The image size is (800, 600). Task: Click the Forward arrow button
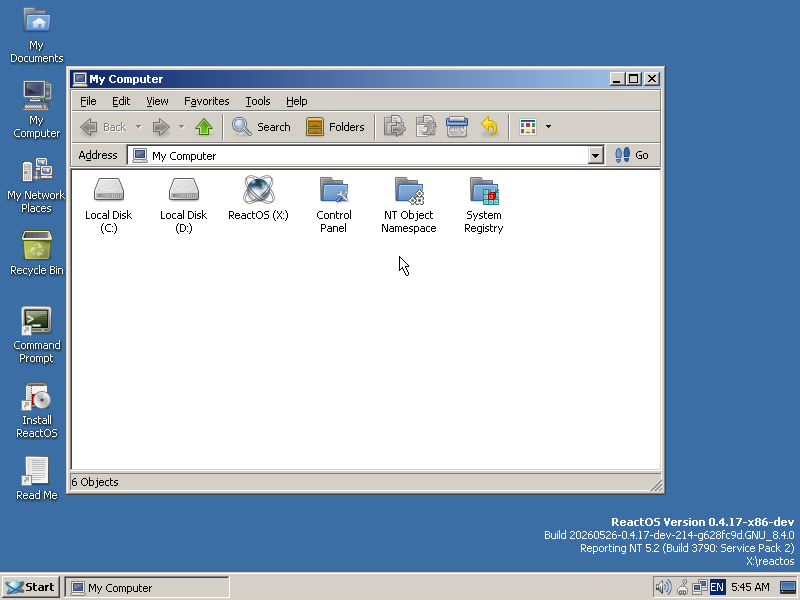click(161, 127)
